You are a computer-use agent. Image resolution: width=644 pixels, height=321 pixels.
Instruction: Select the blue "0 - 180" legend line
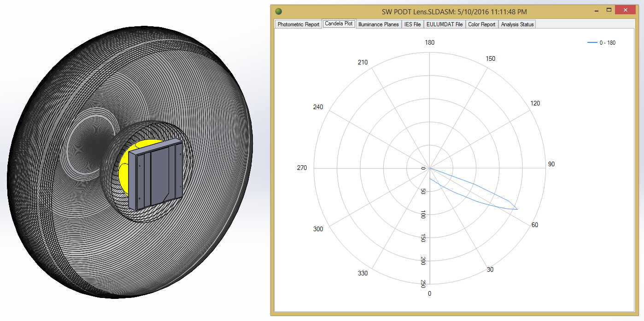coord(592,42)
